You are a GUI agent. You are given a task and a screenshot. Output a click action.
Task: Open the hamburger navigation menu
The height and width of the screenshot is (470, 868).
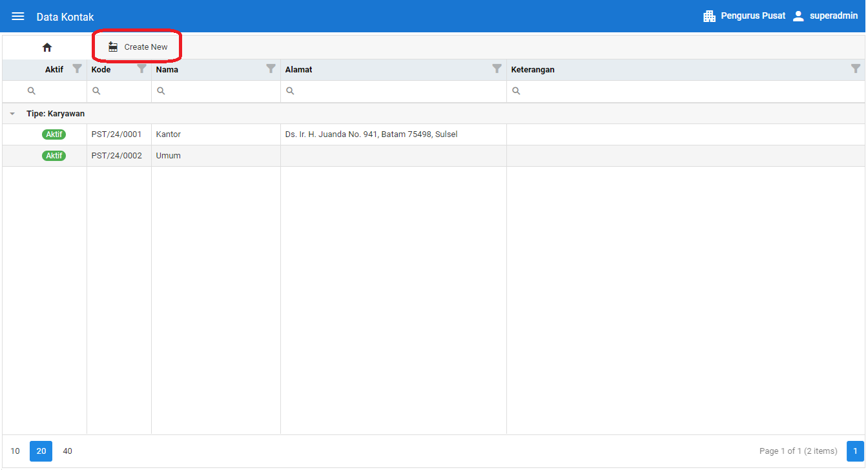point(18,16)
